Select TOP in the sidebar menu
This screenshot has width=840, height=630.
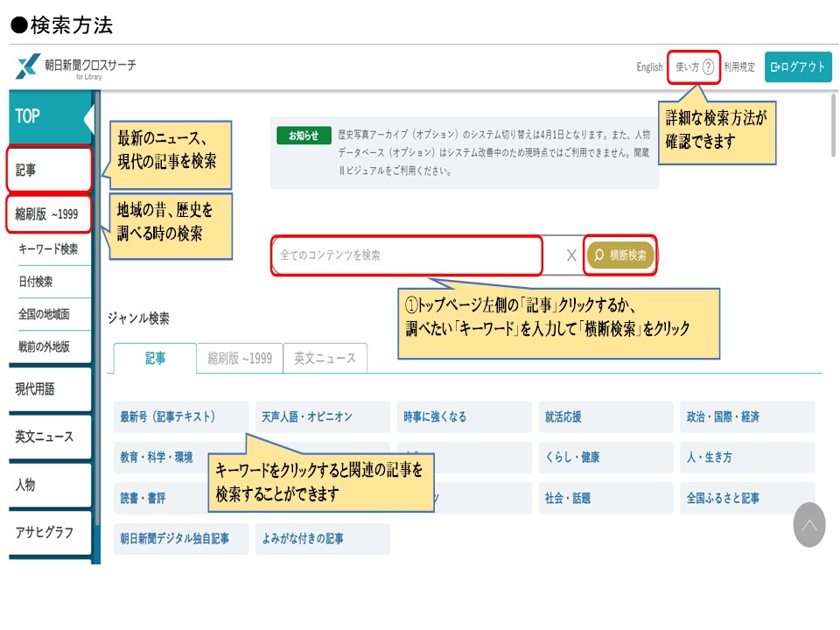[51, 116]
